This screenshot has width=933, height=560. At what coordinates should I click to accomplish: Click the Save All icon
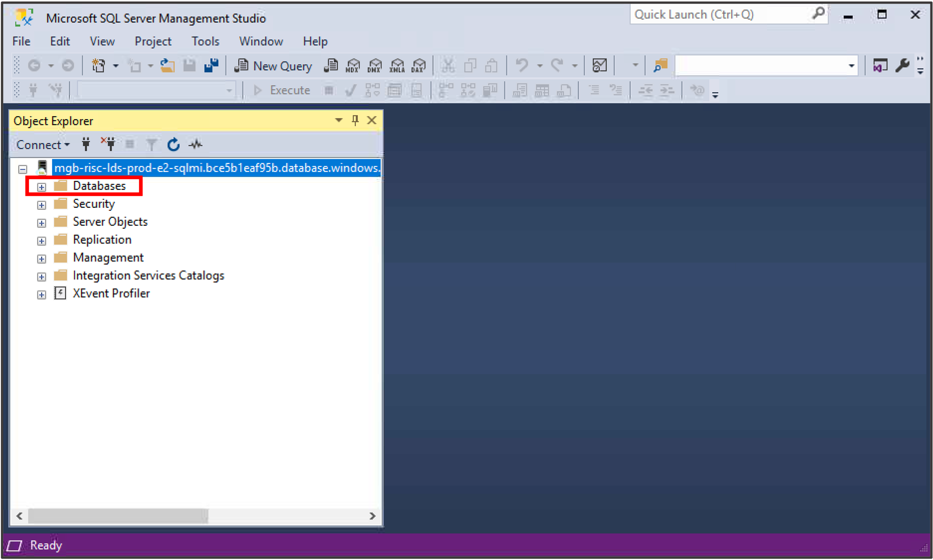tap(212, 66)
